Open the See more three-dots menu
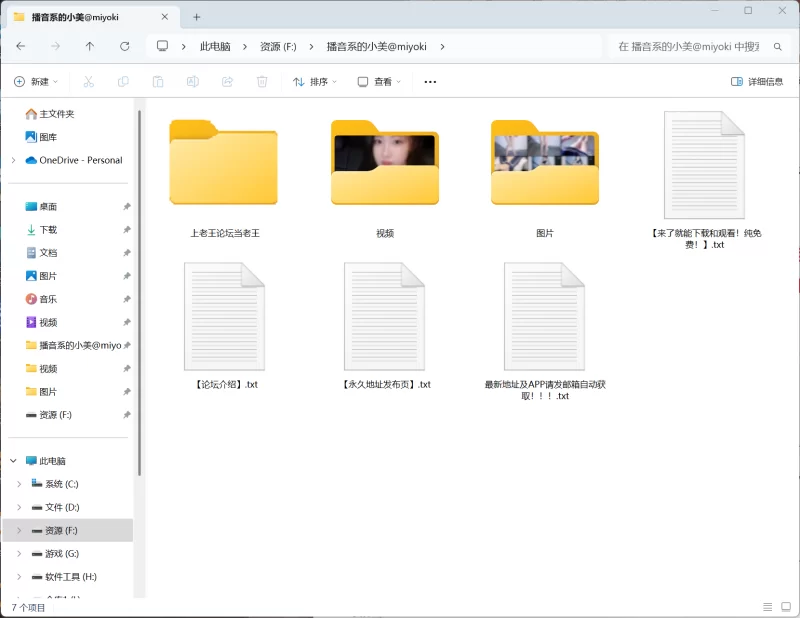800x618 pixels. click(x=430, y=82)
